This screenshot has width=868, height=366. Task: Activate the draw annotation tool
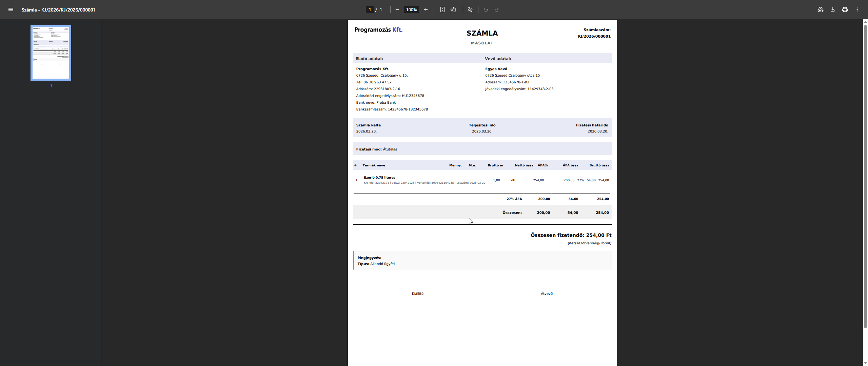tap(470, 9)
